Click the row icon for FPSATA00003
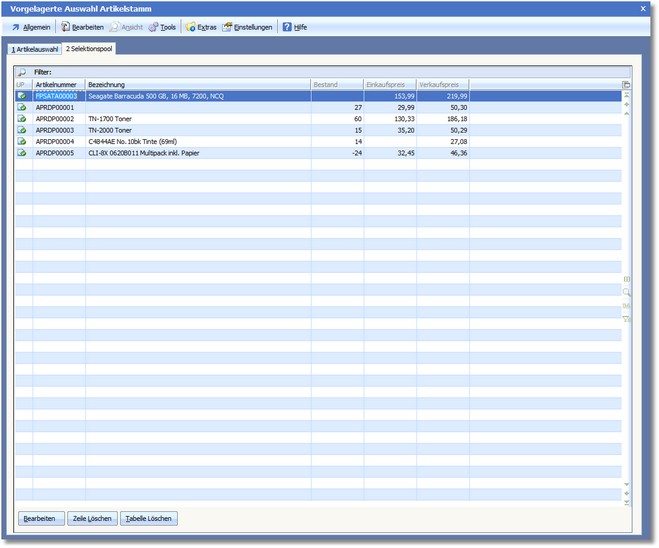Image resolution: width=659 pixels, height=548 pixels. click(22, 96)
